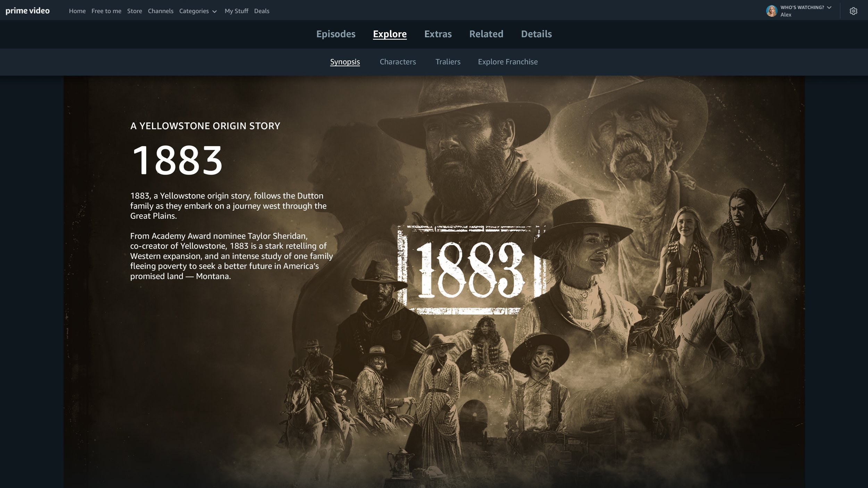This screenshot has width=868, height=488.
Task: Click the stamped 1883 logo artwork
Action: 471,270
